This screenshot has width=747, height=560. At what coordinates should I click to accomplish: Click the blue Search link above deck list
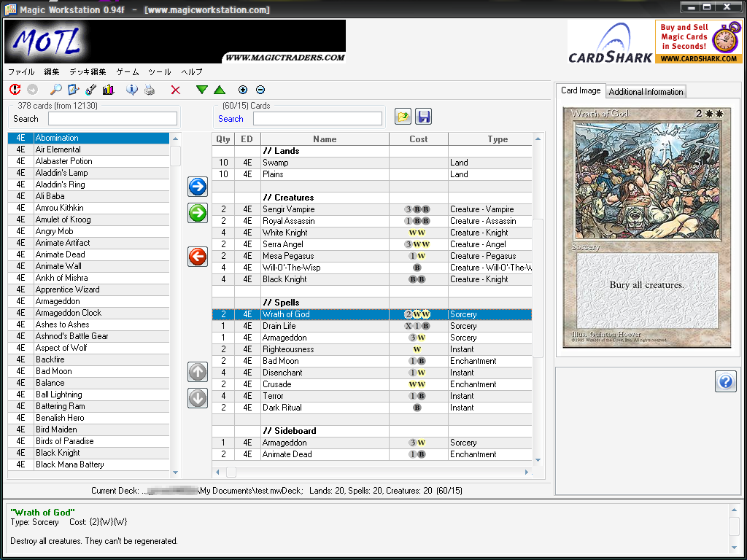231,119
